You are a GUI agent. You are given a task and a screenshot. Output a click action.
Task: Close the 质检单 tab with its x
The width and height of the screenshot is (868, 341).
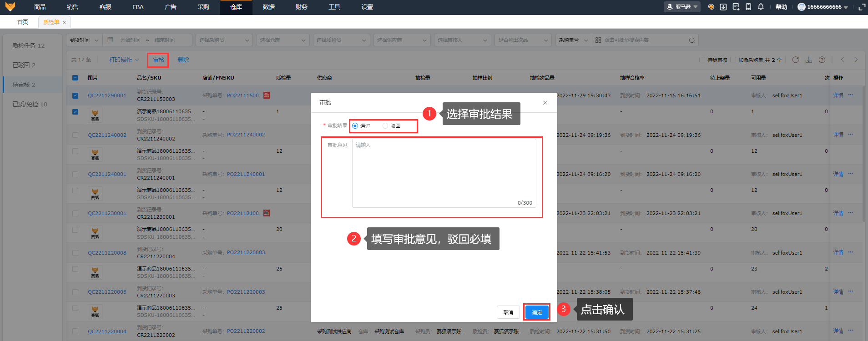(x=65, y=22)
